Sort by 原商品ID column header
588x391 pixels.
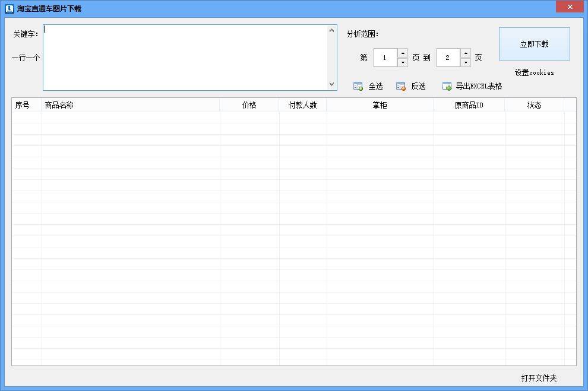click(469, 105)
